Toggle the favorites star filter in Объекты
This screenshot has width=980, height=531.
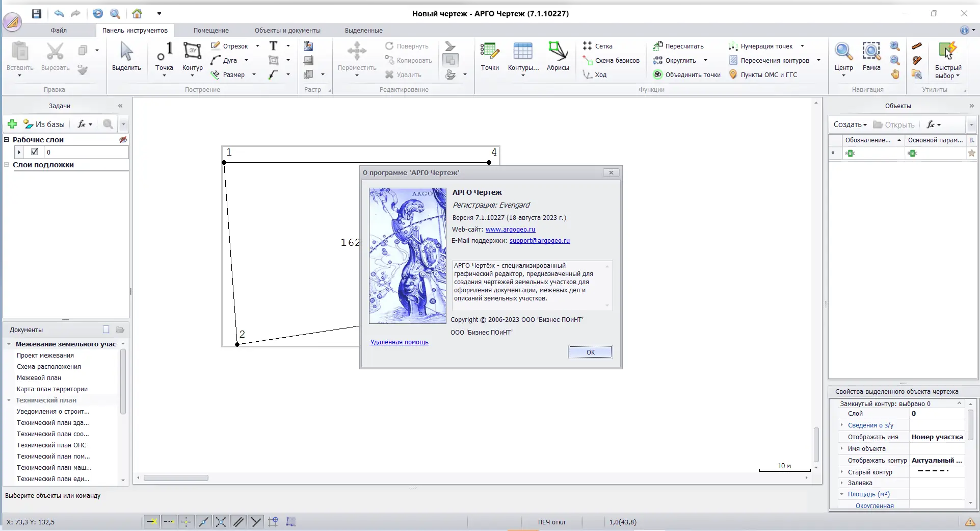pyautogui.click(x=971, y=153)
